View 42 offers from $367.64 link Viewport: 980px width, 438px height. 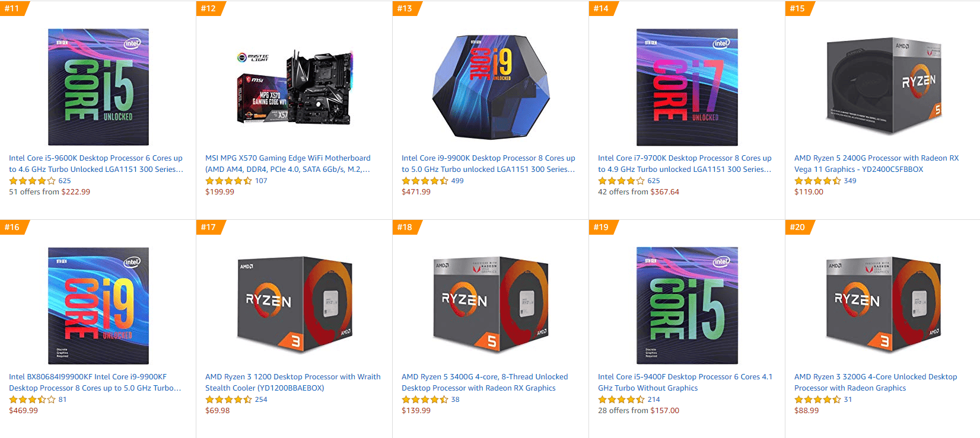[x=638, y=192]
